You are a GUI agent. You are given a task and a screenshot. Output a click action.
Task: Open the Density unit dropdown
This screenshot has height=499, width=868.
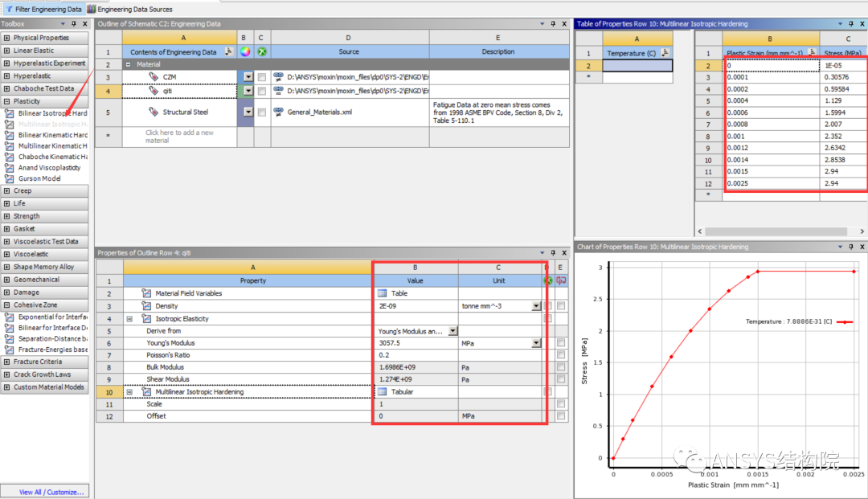click(536, 306)
